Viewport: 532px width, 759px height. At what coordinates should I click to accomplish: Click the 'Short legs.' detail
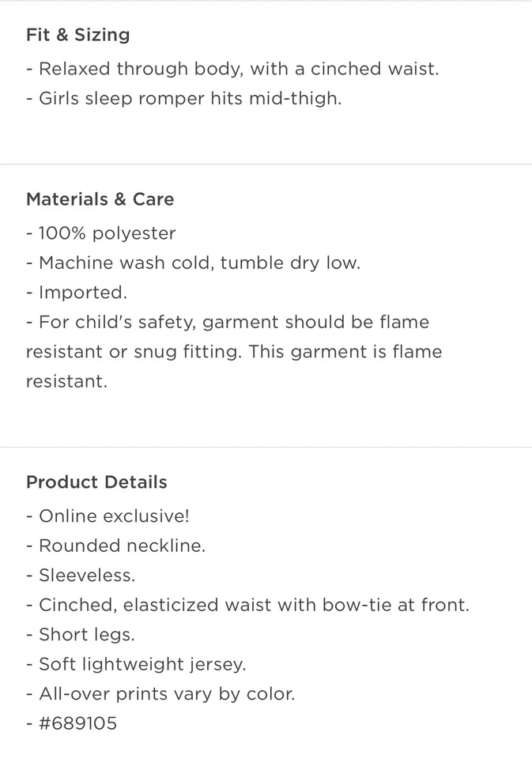[x=81, y=635]
